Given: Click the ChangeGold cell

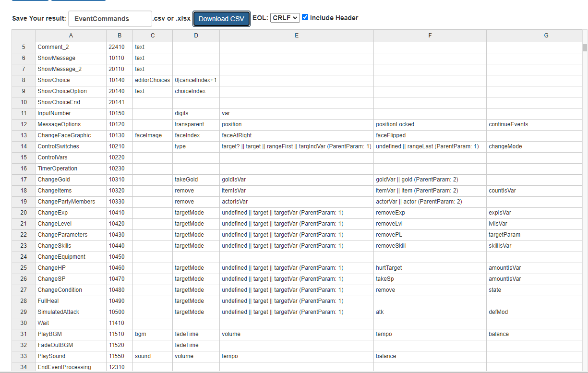Looking at the screenshot, I should 71,179.
